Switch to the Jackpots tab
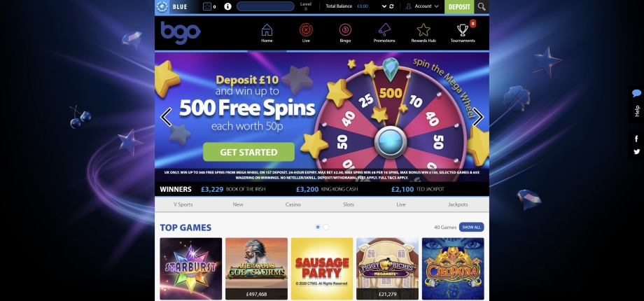 [458, 204]
